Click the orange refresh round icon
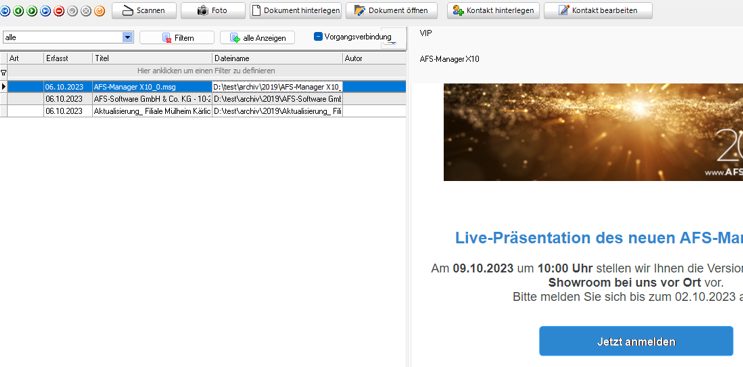 pyautogui.click(x=100, y=11)
